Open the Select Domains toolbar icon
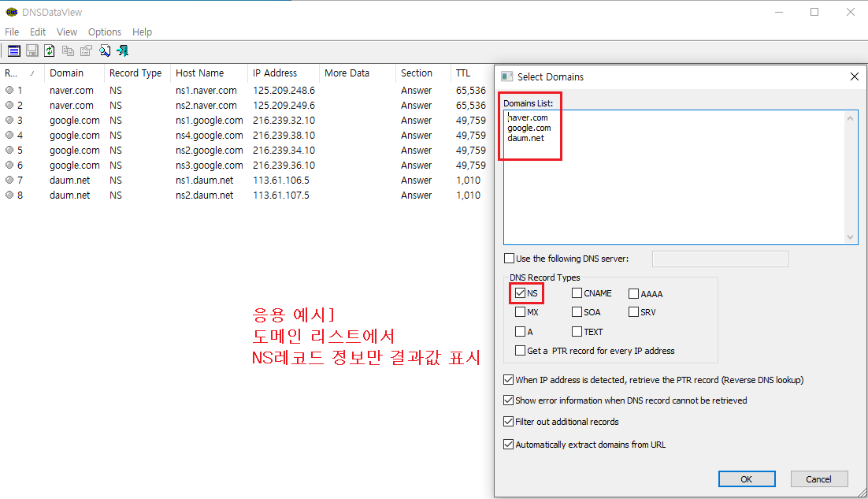The width and height of the screenshot is (868, 499). (x=14, y=51)
